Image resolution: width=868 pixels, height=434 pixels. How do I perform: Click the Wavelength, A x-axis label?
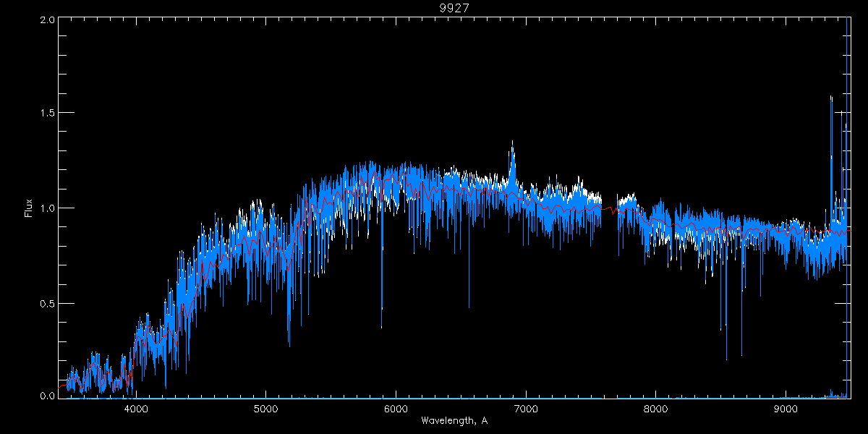click(453, 421)
